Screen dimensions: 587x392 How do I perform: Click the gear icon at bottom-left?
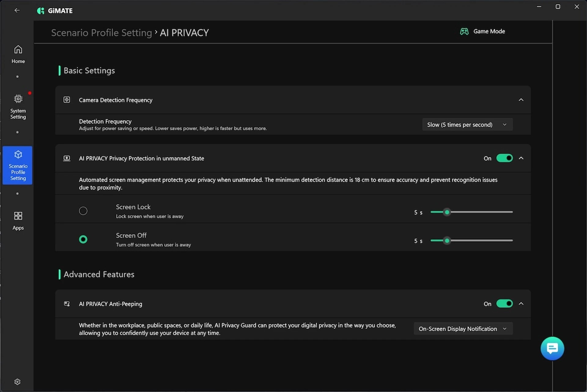17,382
